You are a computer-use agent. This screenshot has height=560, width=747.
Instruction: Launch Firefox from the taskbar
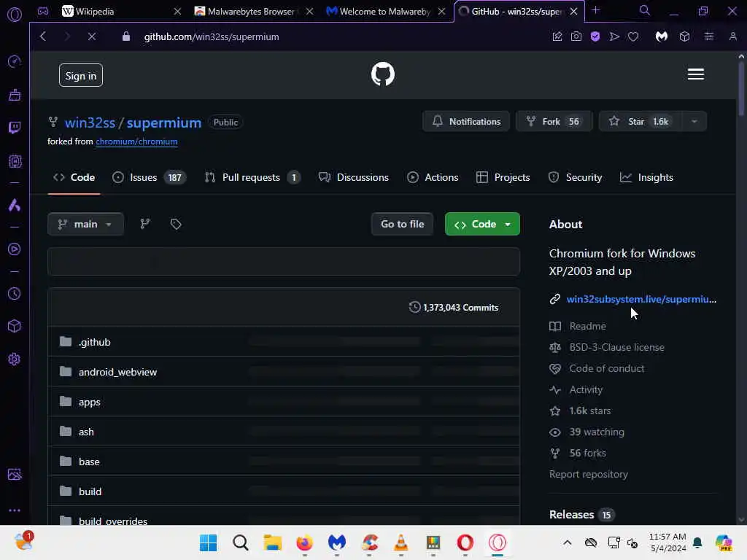coord(304,542)
